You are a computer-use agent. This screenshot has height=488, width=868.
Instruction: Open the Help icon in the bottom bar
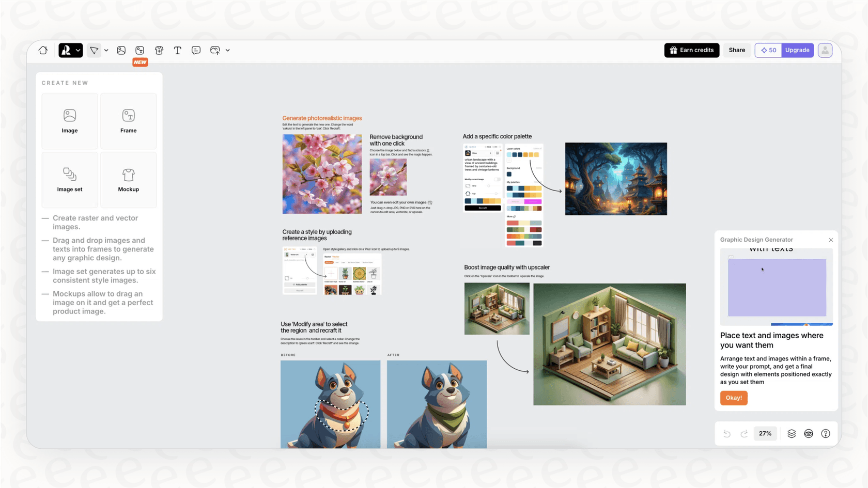[x=825, y=433]
